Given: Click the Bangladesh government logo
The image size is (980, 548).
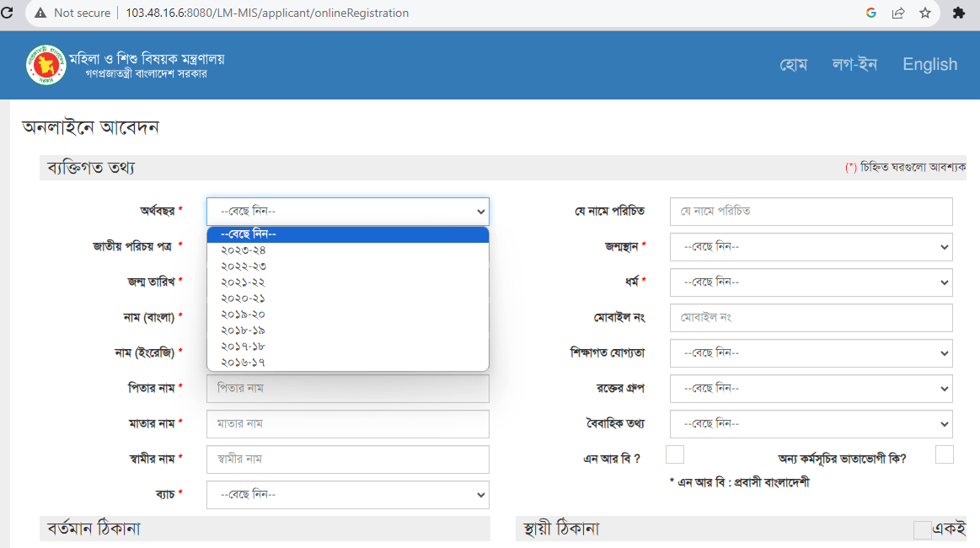Looking at the screenshot, I should pos(46,65).
